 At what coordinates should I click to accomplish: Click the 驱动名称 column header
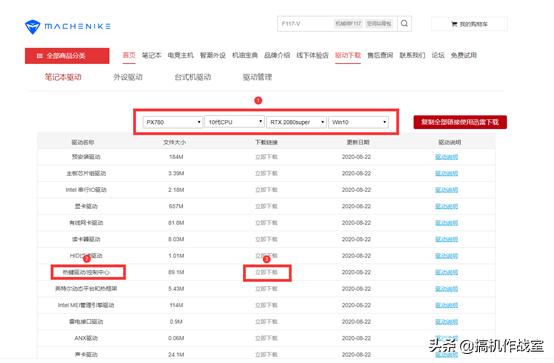[83, 142]
